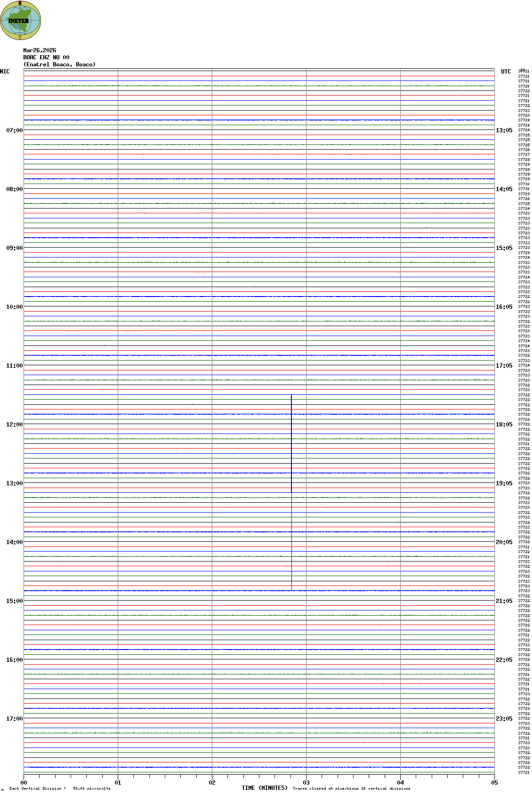This screenshot has width=532, height=795.
Task: Click the Each Vertical Division scale note
Action: click(x=59, y=788)
